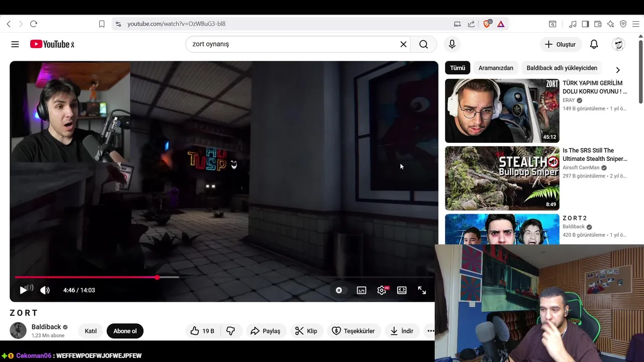Bookmark this page in the address bar
Viewport: 644px width, 362px height.
click(x=102, y=24)
